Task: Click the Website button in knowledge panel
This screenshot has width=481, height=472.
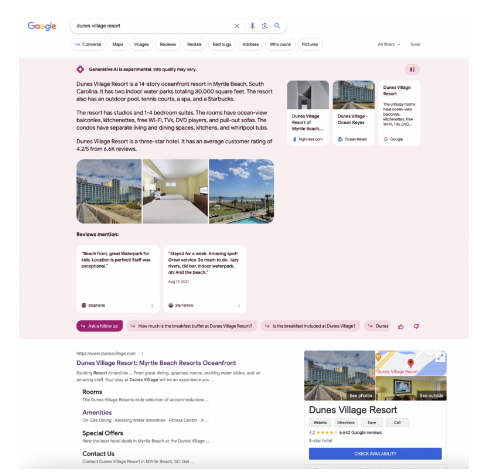Action: click(320, 423)
